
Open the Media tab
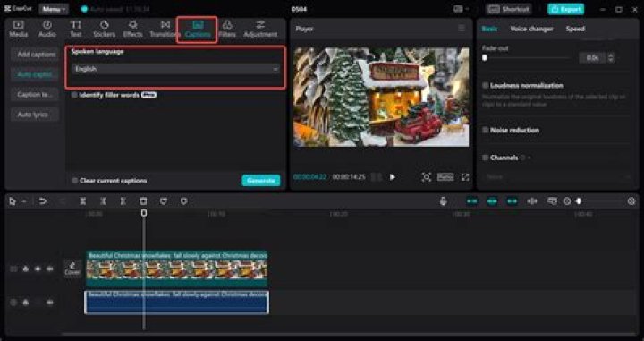click(19, 30)
